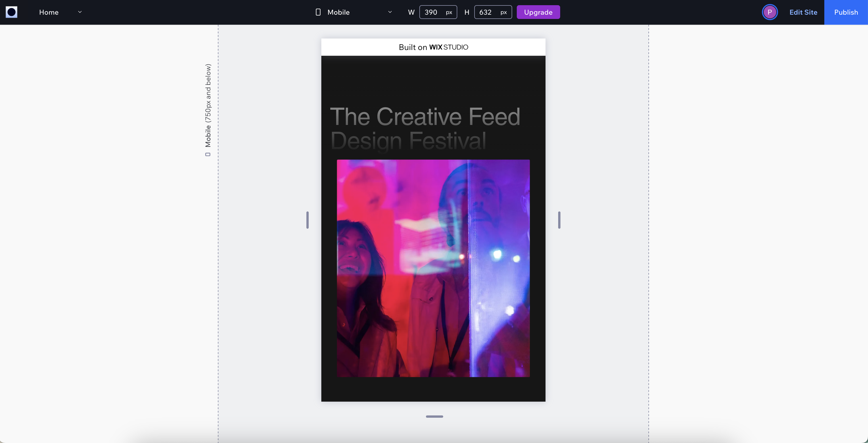
Task: Select the Home menu item
Action: pyautogui.click(x=49, y=12)
